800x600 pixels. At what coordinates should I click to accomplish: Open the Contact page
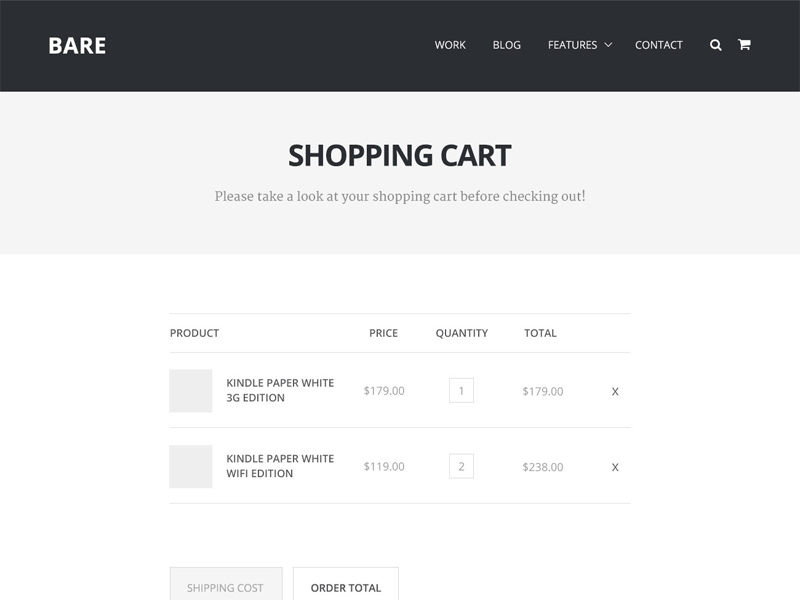(658, 45)
